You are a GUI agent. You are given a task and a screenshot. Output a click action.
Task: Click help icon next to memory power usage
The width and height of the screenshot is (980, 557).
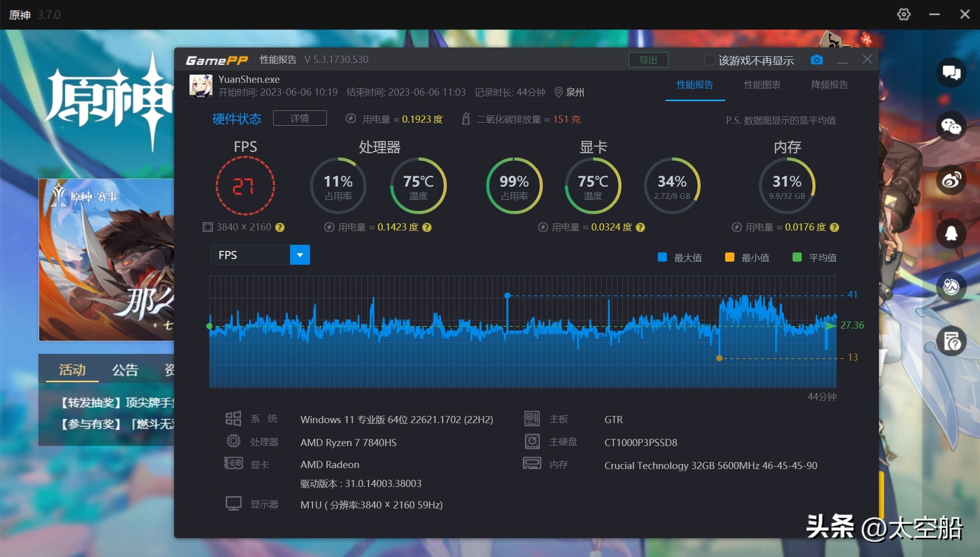[834, 227]
